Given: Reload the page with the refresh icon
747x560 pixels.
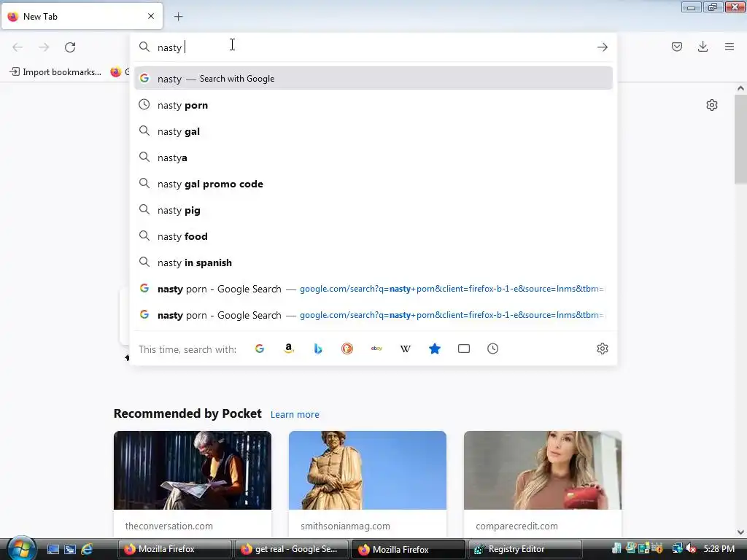Looking at the screenshot, I should 70,47.
